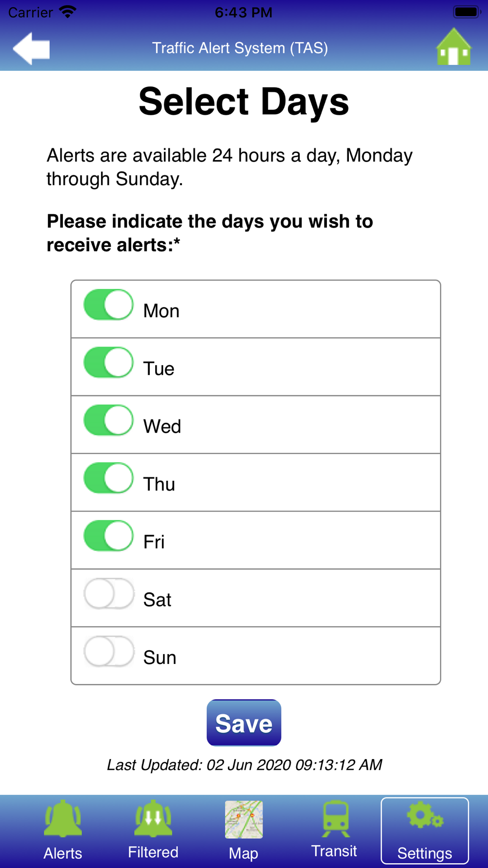Viewport: 488px width, 868px height.
Task: Click the Save button
Action: coord(244,723)
